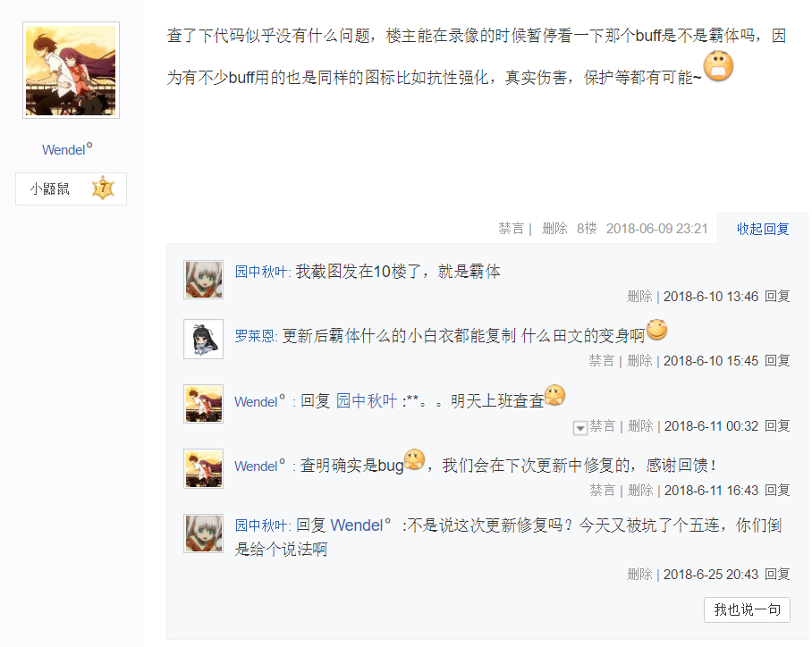This screenshot has height=647, width=812.
Task: Open the Wendel° username link under the large avatar
Action: (x=67, y=149)
